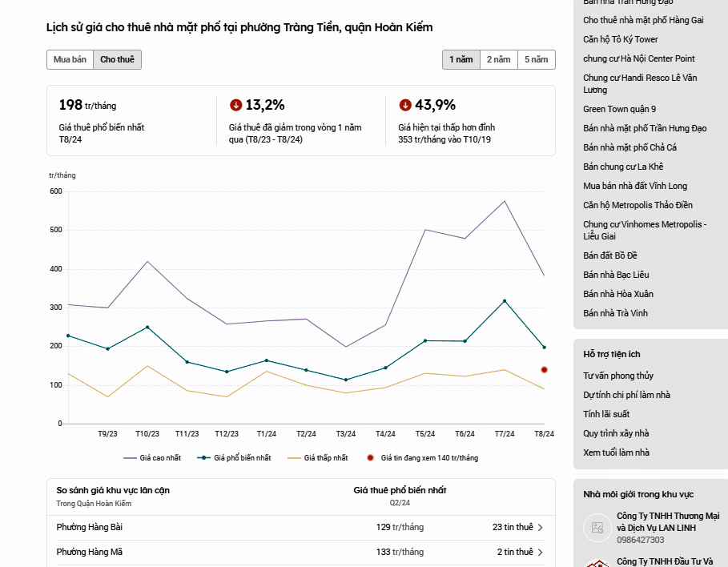Open 'Tính lãi suất' utility link

pyautogui.click(x=606, y=414)
